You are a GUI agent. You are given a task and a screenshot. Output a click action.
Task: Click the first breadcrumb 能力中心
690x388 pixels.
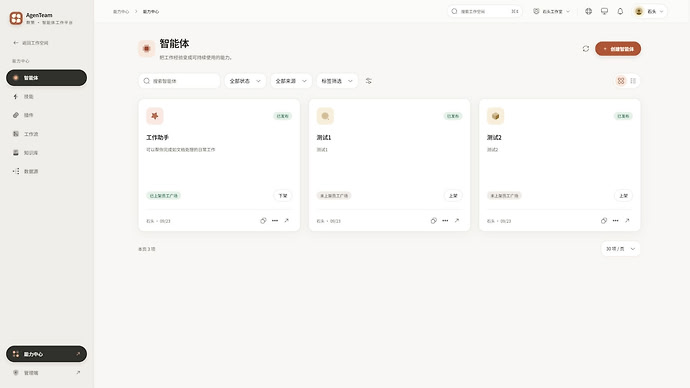(x=121, y=11)
